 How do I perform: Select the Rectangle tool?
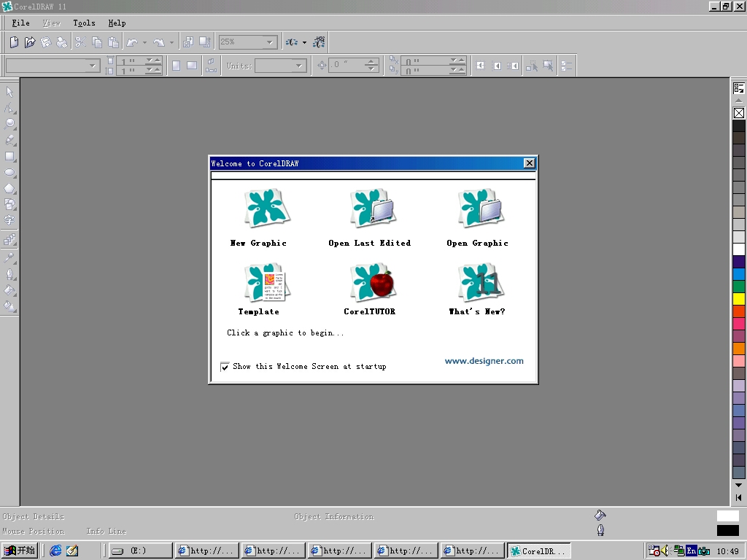(9, 156)
